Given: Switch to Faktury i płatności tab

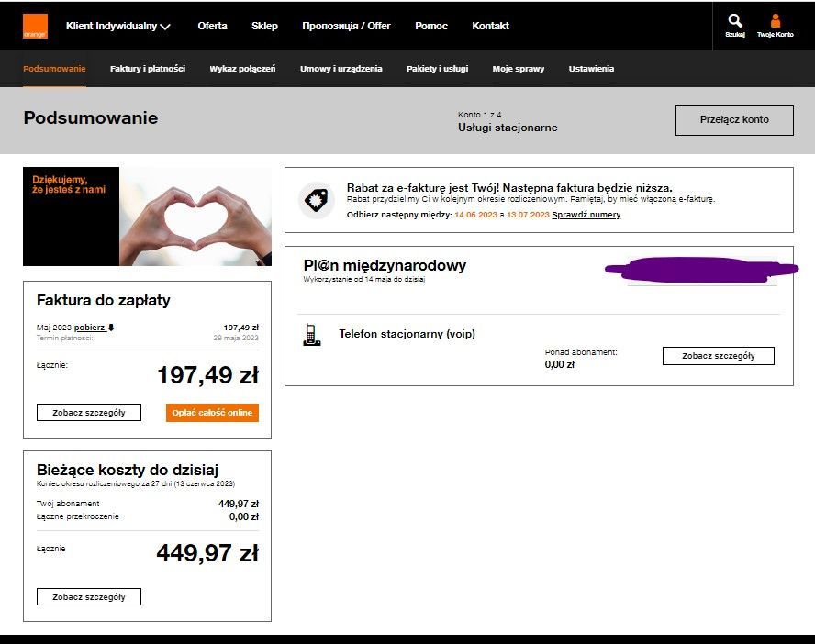Looking at the screenshot, I should [x=148, y=69].
